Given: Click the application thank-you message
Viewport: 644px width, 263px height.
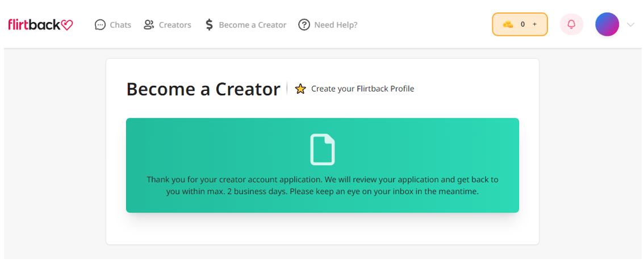Looking at the screenshot, I should [x=323, y=186].
